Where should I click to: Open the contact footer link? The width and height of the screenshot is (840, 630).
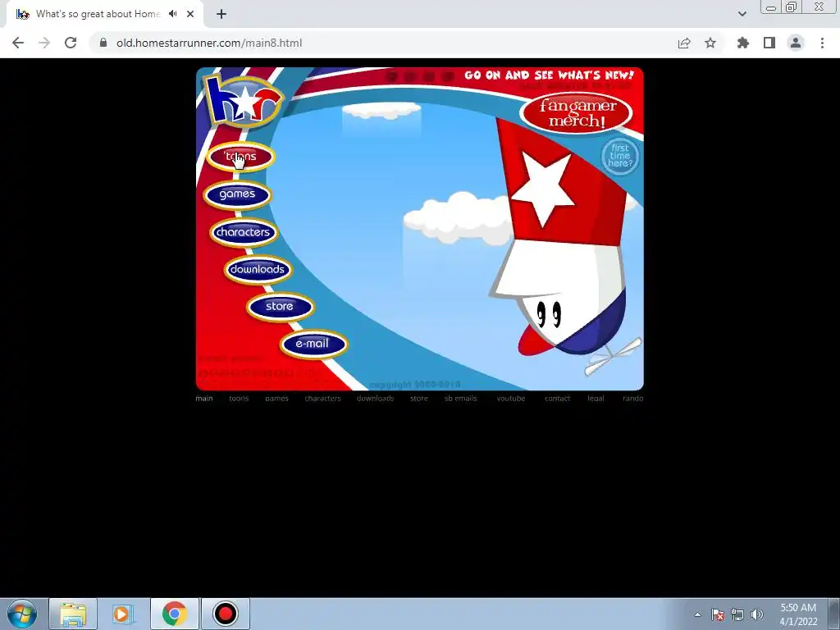click(557, 398)
